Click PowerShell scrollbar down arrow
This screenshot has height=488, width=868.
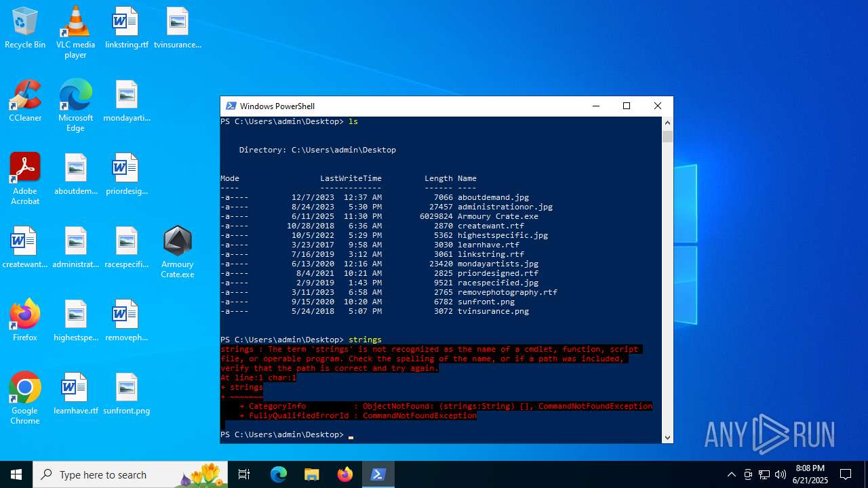tap(667, 438)
